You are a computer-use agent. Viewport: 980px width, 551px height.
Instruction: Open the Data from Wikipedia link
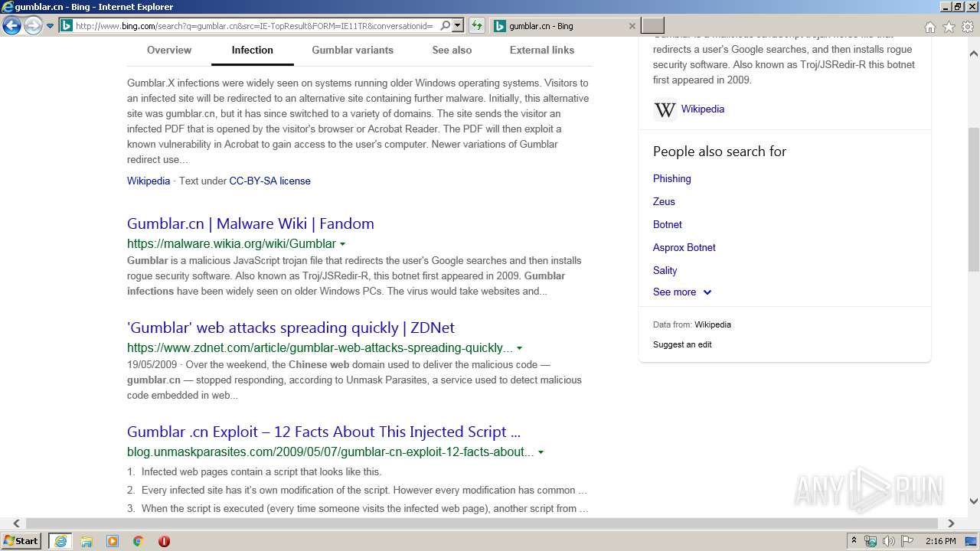click(713, 324)
